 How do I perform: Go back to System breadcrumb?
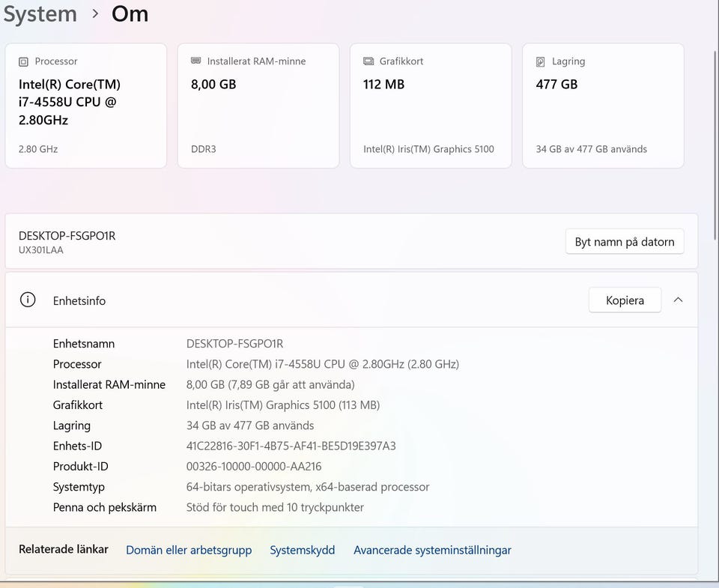(40, 14)
